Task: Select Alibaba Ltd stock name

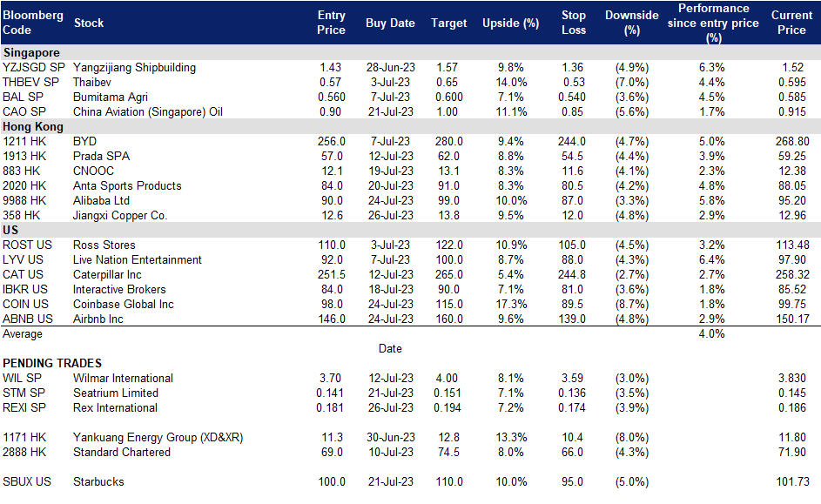Action: click(102, 200)
